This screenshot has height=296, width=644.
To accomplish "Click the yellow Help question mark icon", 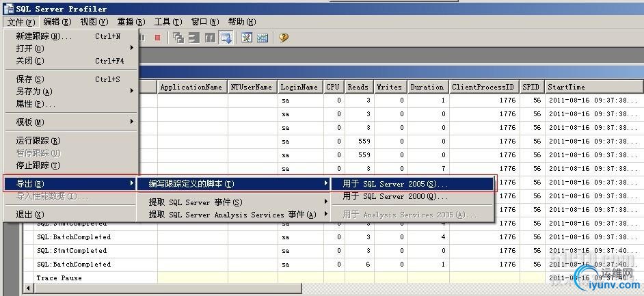I will 284,38.
